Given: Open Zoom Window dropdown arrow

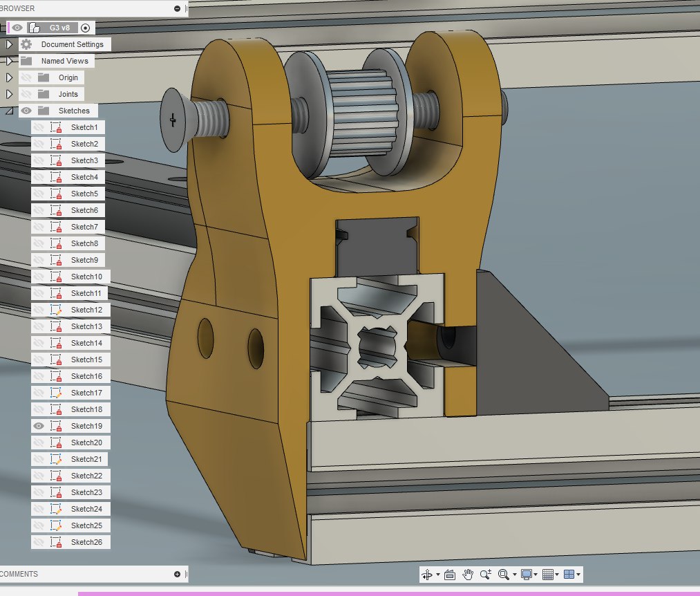Looking at the screenshot, I should pyautogui.click(x=515, y=575).
